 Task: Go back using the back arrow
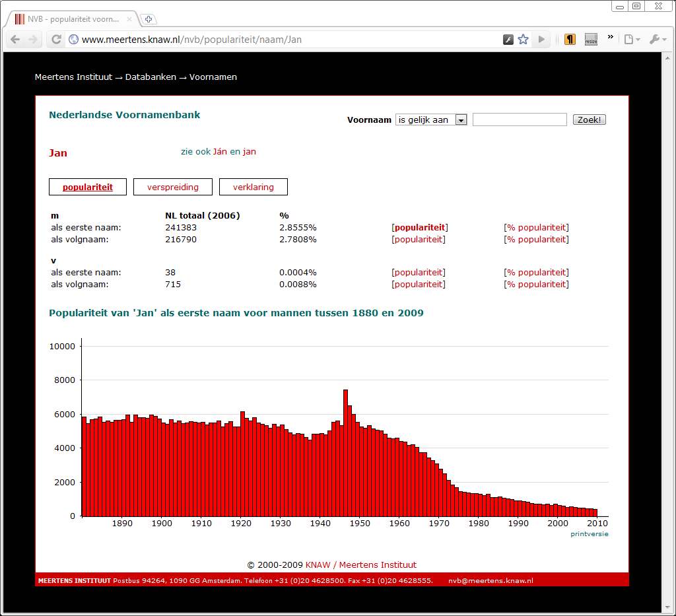coord(15,39)
